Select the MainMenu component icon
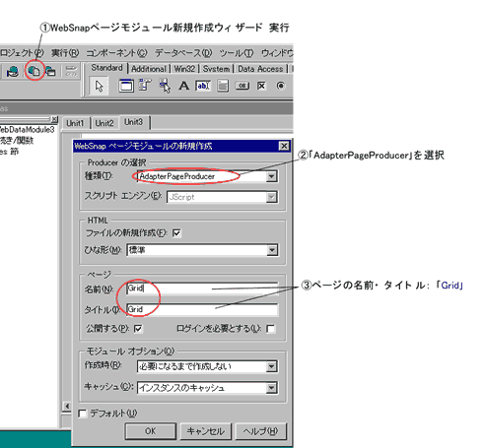The width and height of the screenshot is (483, 448). tap(145, 85)
